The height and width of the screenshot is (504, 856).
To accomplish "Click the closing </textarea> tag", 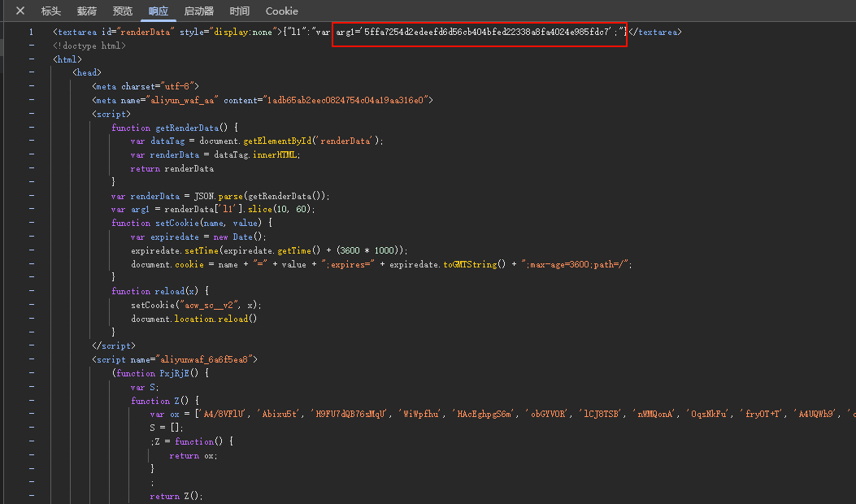I will coord(655,33).
